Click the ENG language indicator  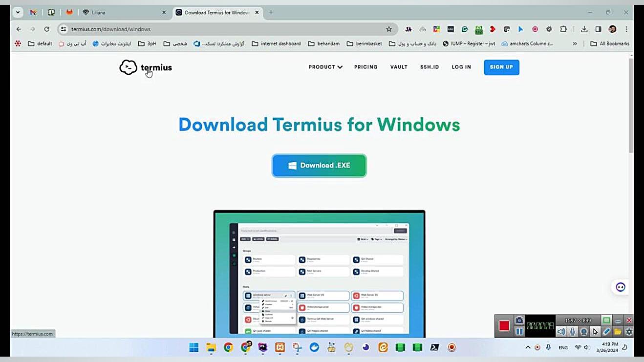pos(563,348)
